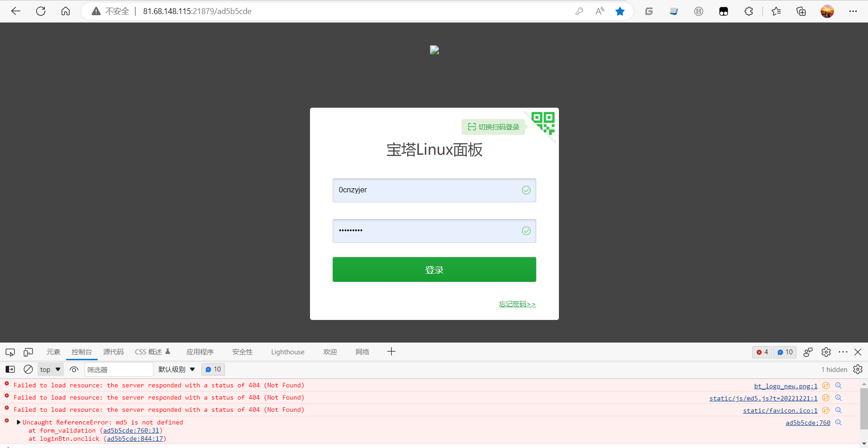Open the bt_logo_new.png:1 source link
The image size is (868, 448).
click(786, 386)
